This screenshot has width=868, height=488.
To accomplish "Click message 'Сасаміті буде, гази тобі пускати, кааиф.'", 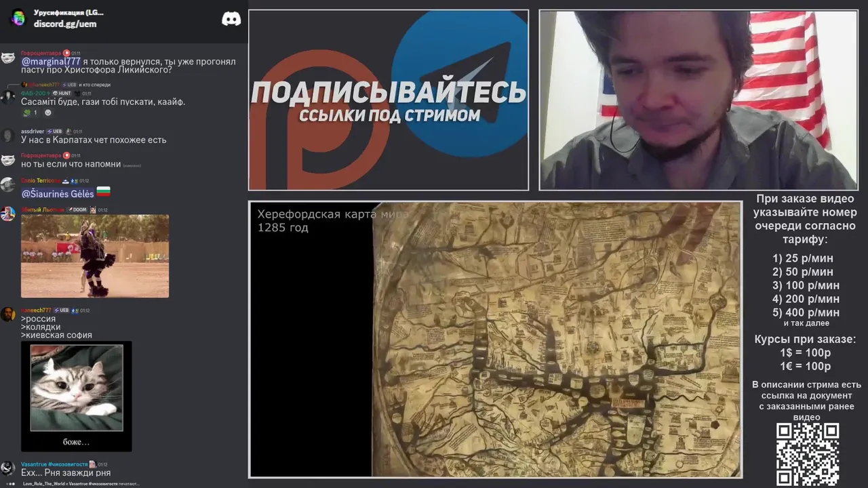I will (x=103, y=102).
